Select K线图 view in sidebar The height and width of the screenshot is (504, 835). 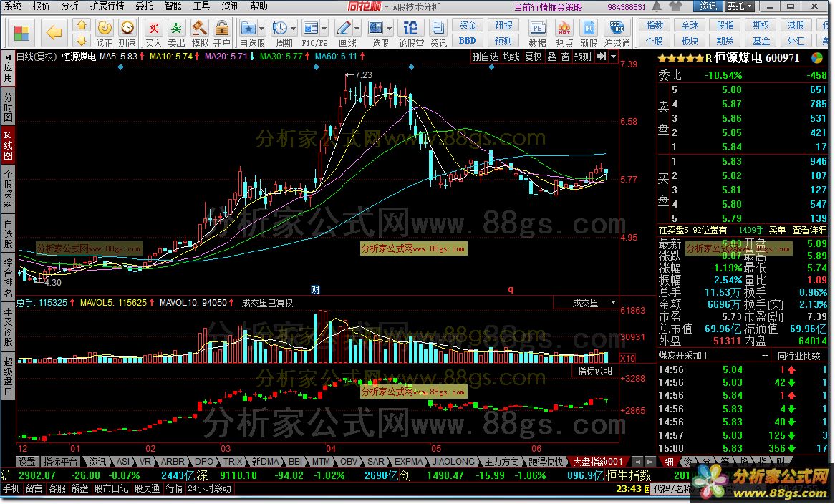(x=8, y=146)
